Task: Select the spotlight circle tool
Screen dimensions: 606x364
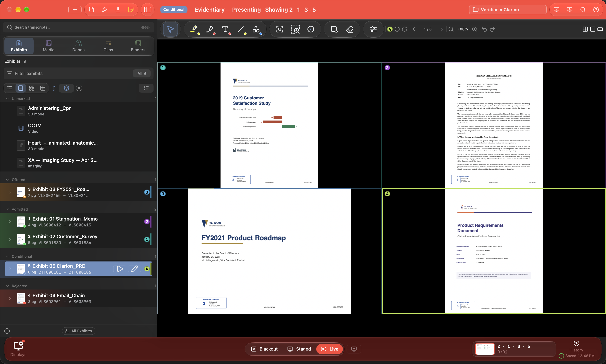Action: [311, 29]
